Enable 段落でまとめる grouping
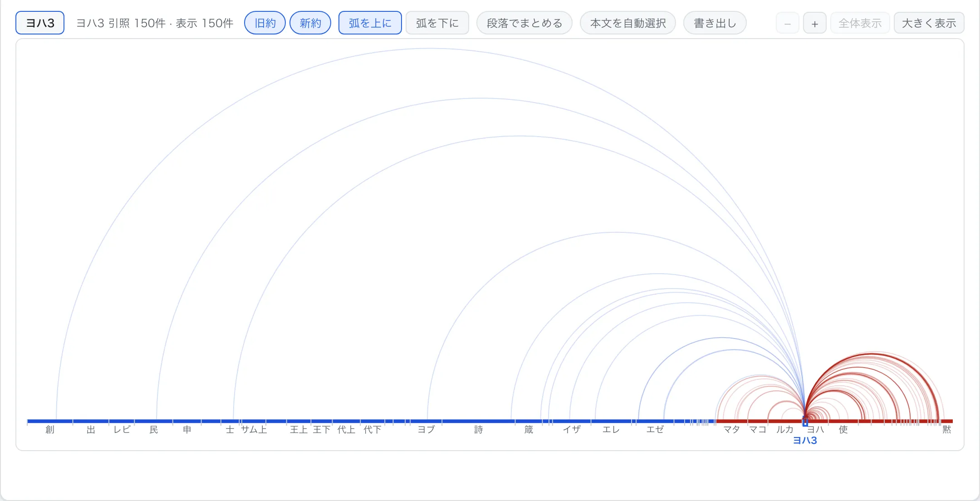This screenshot has width=980, height=501. pos(524,23)
